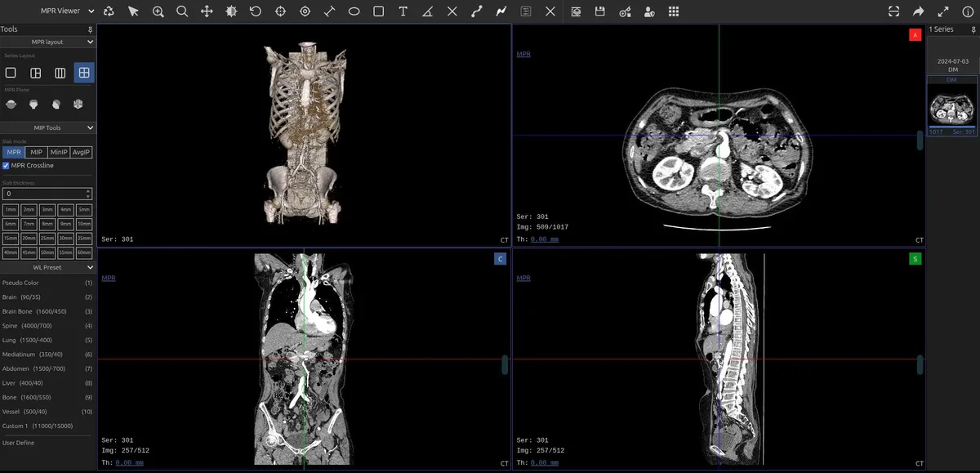Decrease slab thickness with down arrow

pos(88,197)
